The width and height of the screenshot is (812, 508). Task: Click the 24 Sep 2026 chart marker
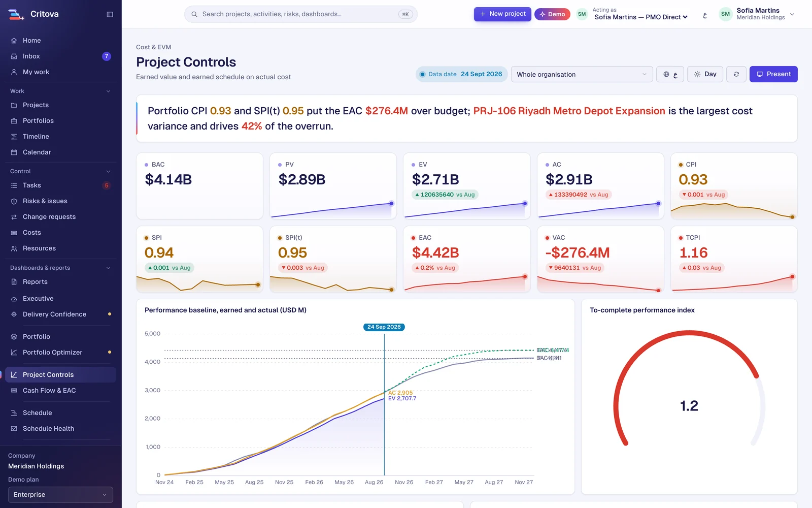pos(384,327)
